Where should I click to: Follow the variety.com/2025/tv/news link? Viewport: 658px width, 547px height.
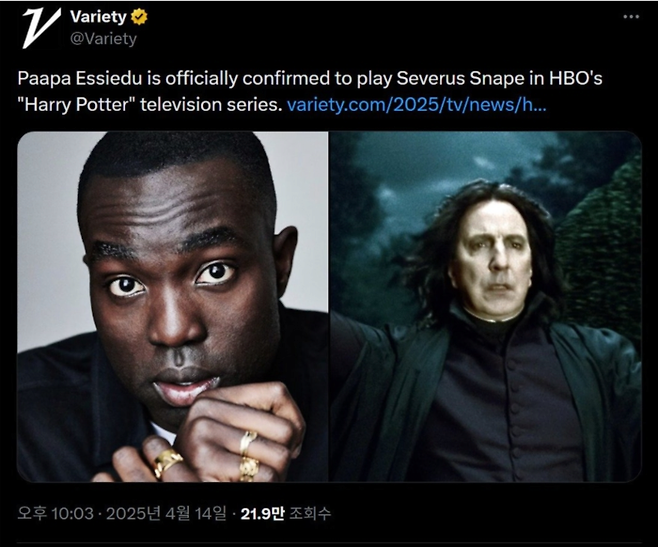pos(416,105)
